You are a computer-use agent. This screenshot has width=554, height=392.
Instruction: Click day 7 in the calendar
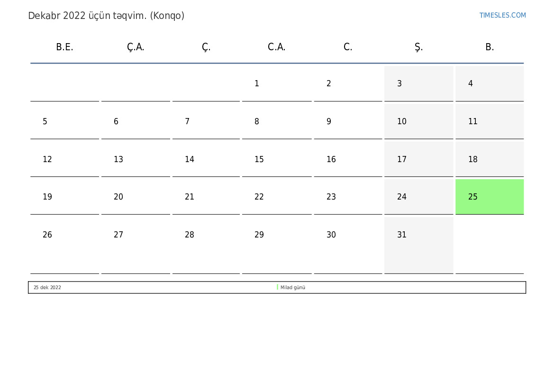point(187,122)
